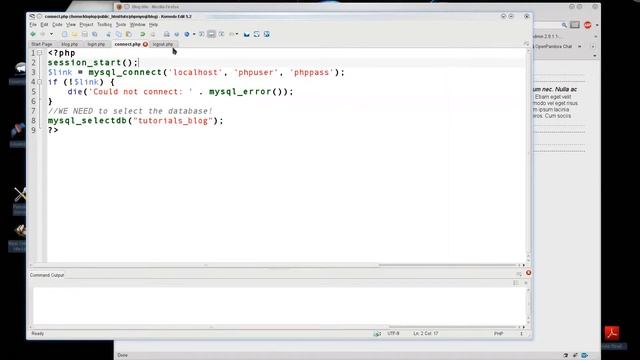Open the recent locations dropdown arrow
Image resolution: width=640 pixels, height=360 pixels.
tap(51, 34)
